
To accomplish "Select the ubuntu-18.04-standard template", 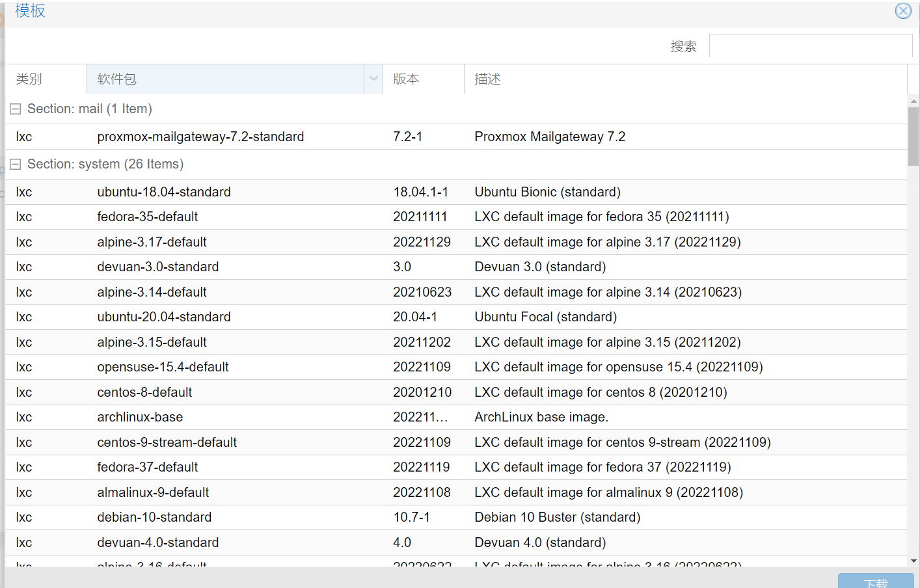I will coord(164,192).
